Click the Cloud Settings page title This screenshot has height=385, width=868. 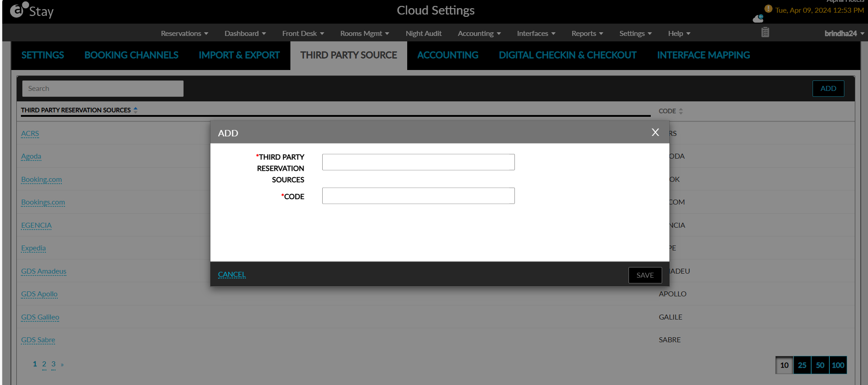point(435,10)
